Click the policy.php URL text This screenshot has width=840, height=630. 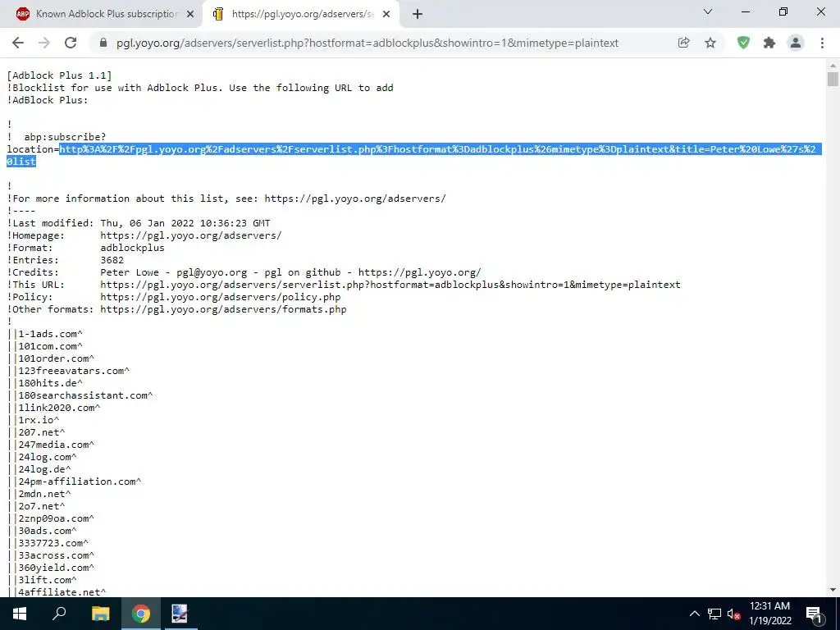(x=220, y=297)
